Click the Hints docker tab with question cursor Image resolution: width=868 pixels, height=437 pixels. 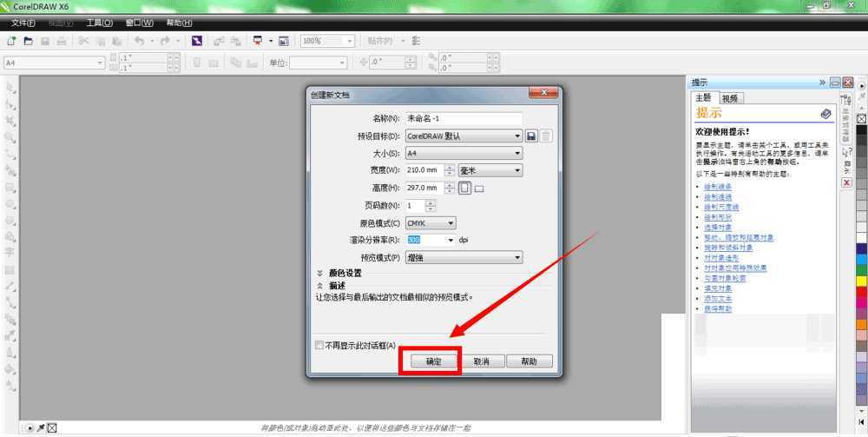[x=846, y=152]
